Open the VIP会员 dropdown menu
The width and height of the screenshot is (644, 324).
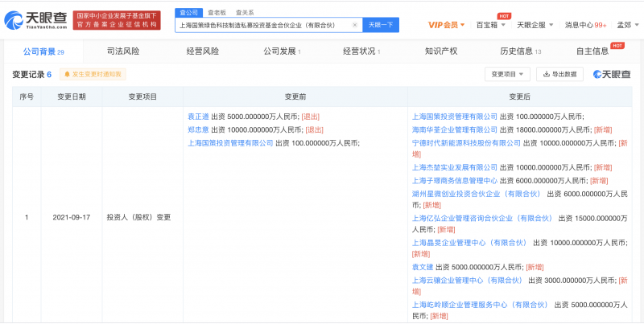point(447,25)
